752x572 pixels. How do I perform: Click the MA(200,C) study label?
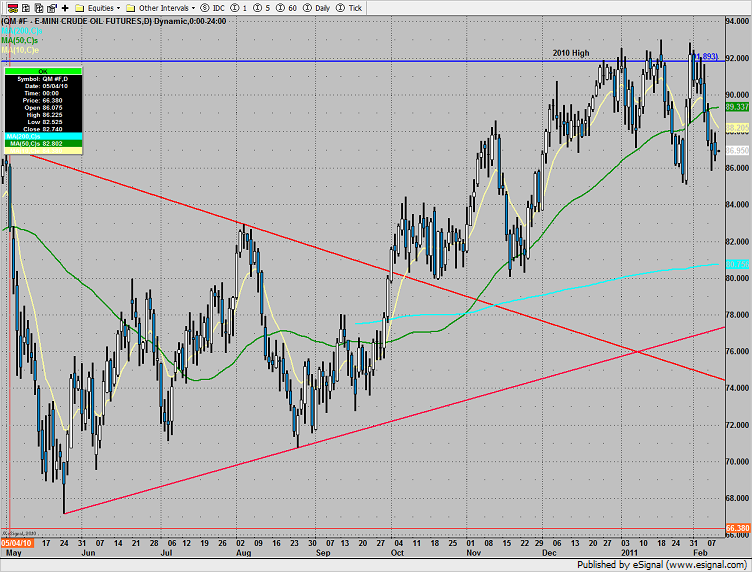[x=22, y=29]
